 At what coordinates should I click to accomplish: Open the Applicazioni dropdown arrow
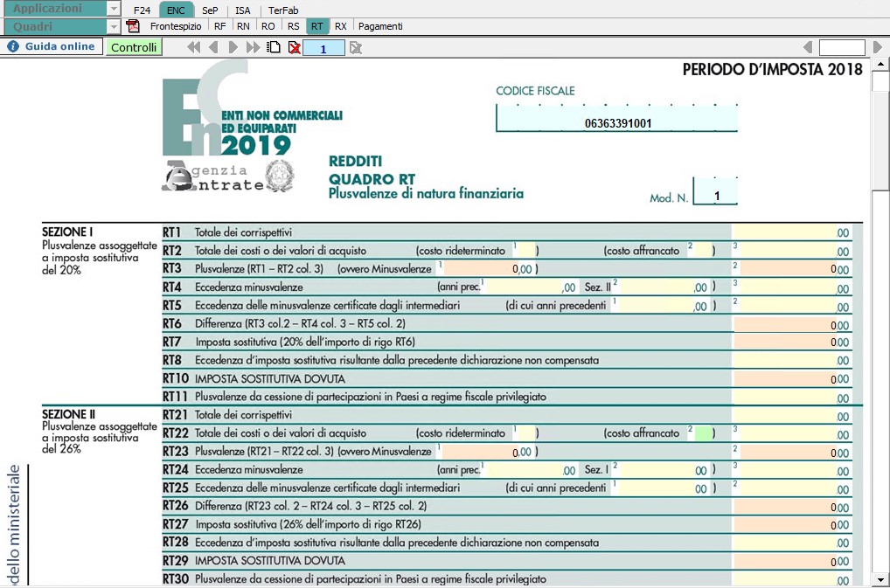(x=114, y=9)
